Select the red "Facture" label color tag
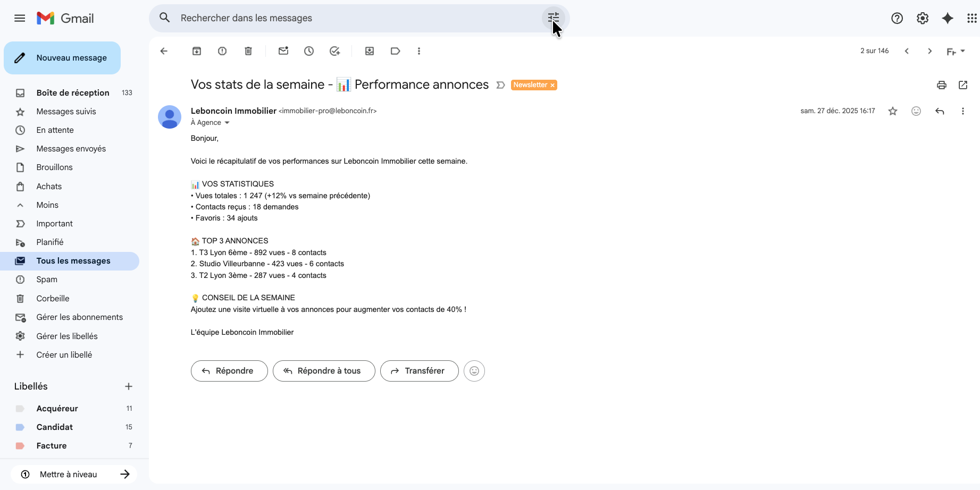This screenshot has height=490, width=980. tap(20, 446)
